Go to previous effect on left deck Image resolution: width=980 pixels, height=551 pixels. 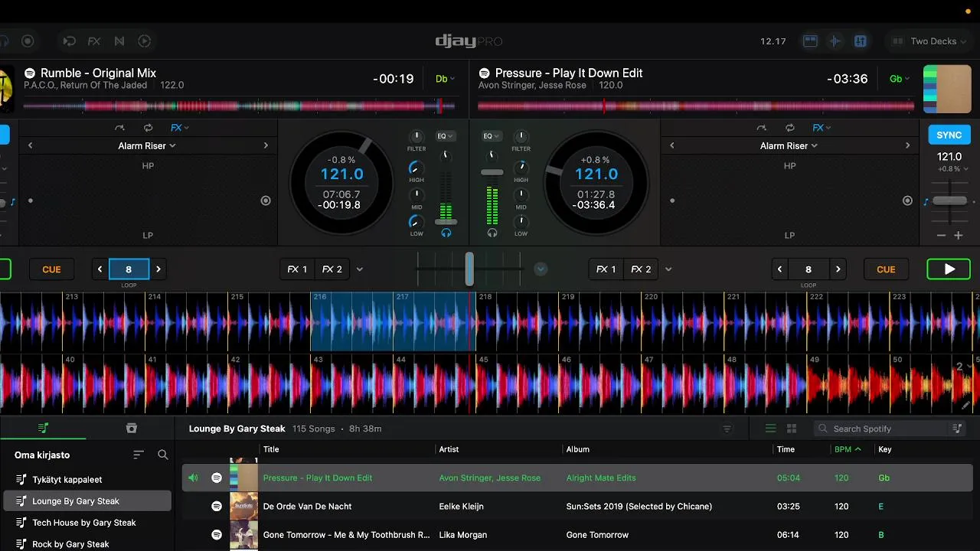click(x=31, y=145)
